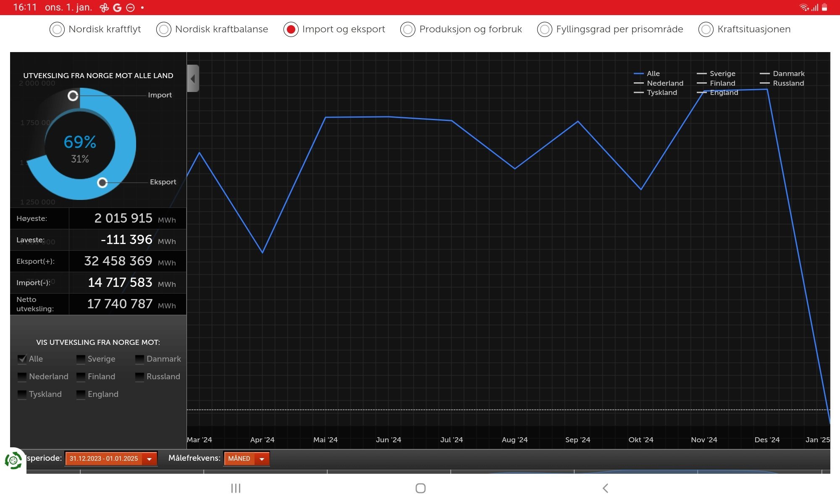This screenshot has width=840, height=504.
Task: Open Android recent apps button
Action: pyautogui.click(x=236, y=488)
